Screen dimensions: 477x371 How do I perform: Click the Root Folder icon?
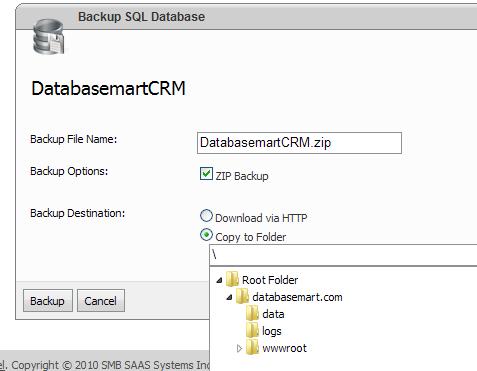pyautogui.click(x=232, y=279)
